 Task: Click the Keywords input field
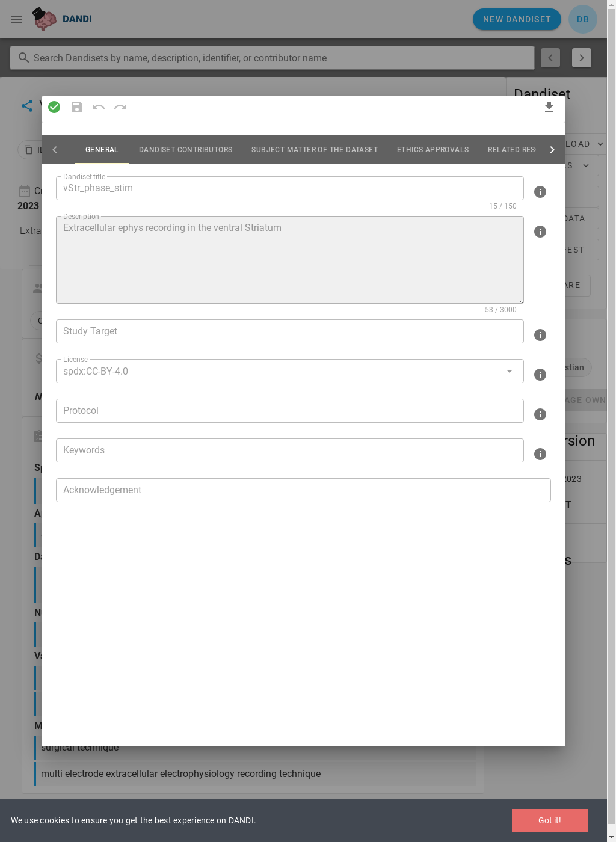[290, 450]
